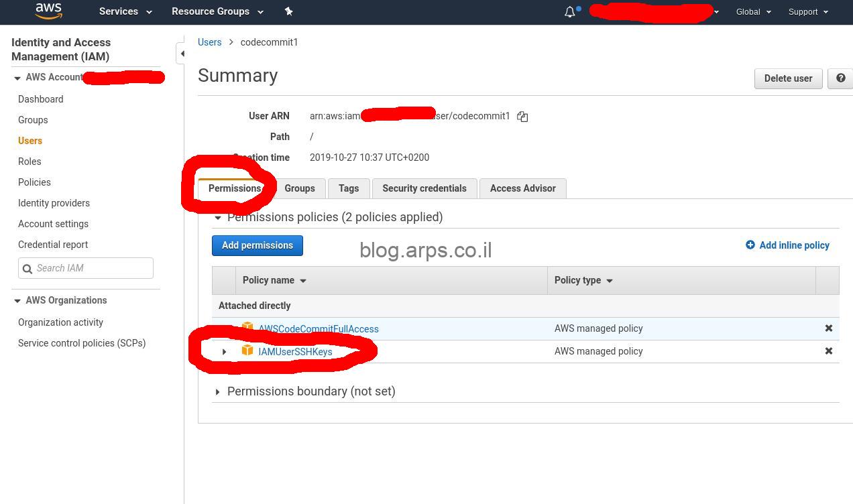Collapse the AWS Organizations section
Screen dimensions: 853x504
[x=17, y=301]
